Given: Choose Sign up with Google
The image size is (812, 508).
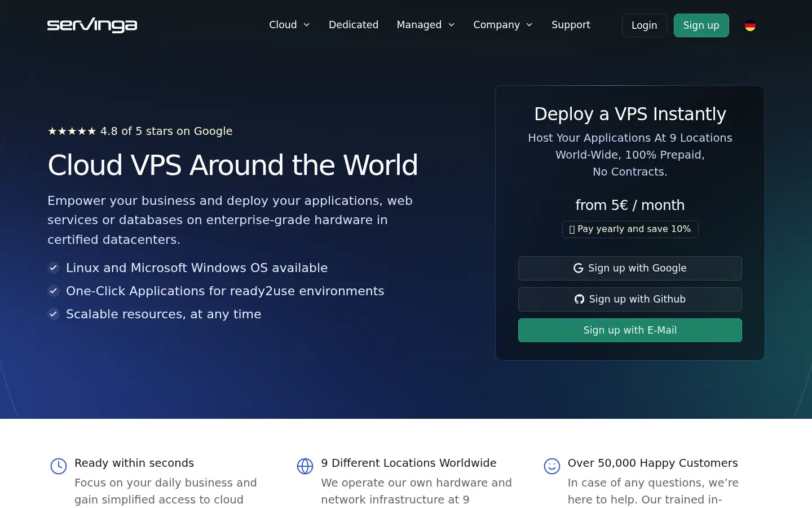Looking at the screenshot, I should click(630, 268).
